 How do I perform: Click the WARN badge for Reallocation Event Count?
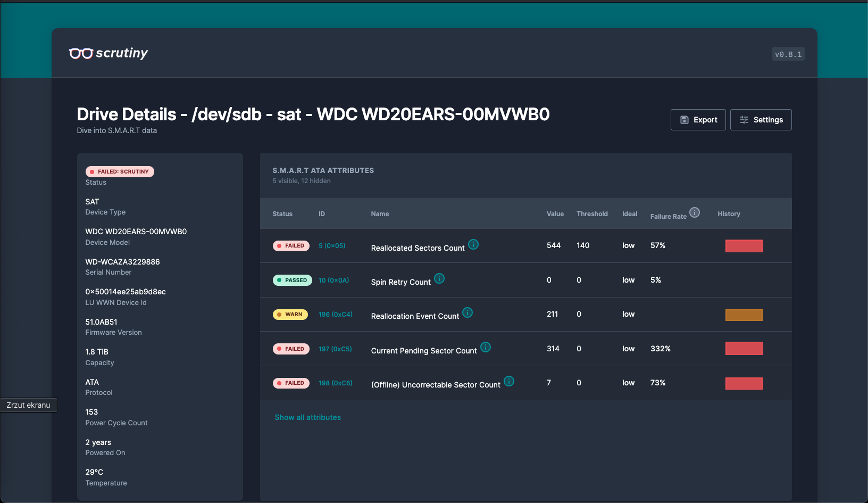tap(290, 315)
